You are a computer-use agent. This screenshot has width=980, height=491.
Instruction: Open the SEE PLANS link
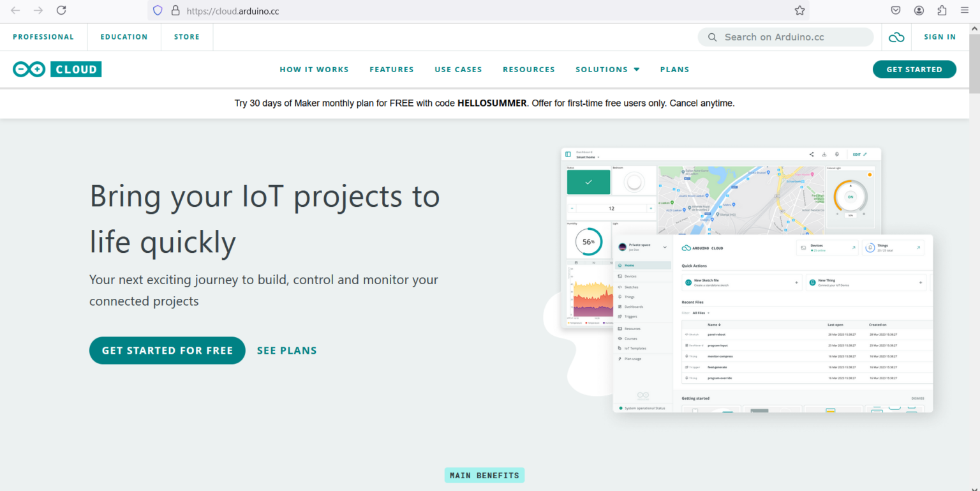[x=286, y=350]
